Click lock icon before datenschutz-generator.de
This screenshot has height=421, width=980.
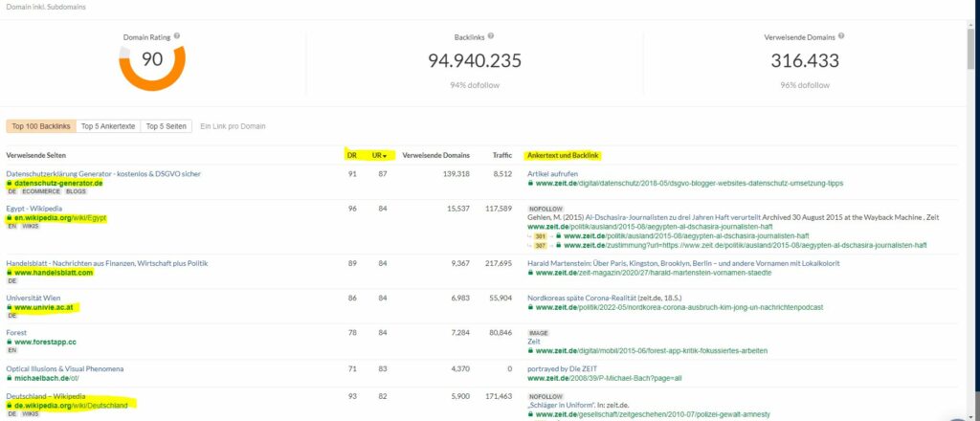click(10, 183)
